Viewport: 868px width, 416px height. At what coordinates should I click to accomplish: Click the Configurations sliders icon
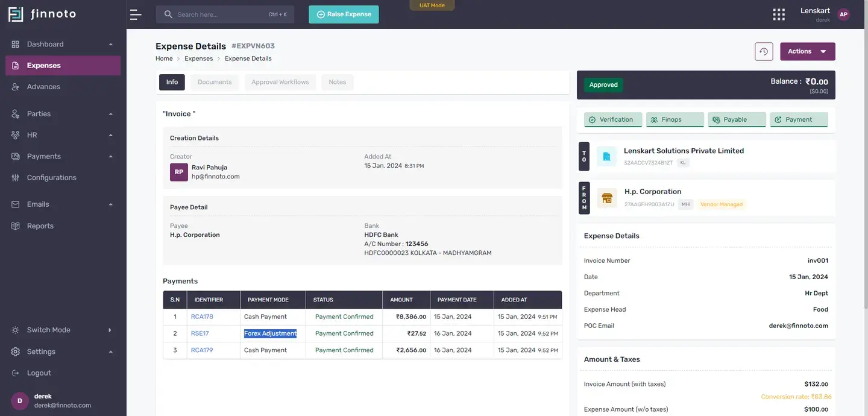(x=16, y=178)
